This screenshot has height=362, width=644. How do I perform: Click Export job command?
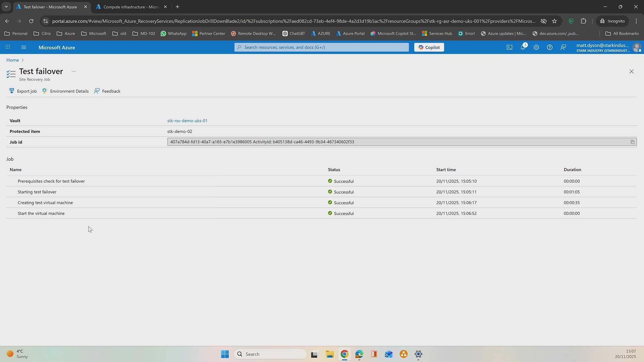click(x=23, y=91)
